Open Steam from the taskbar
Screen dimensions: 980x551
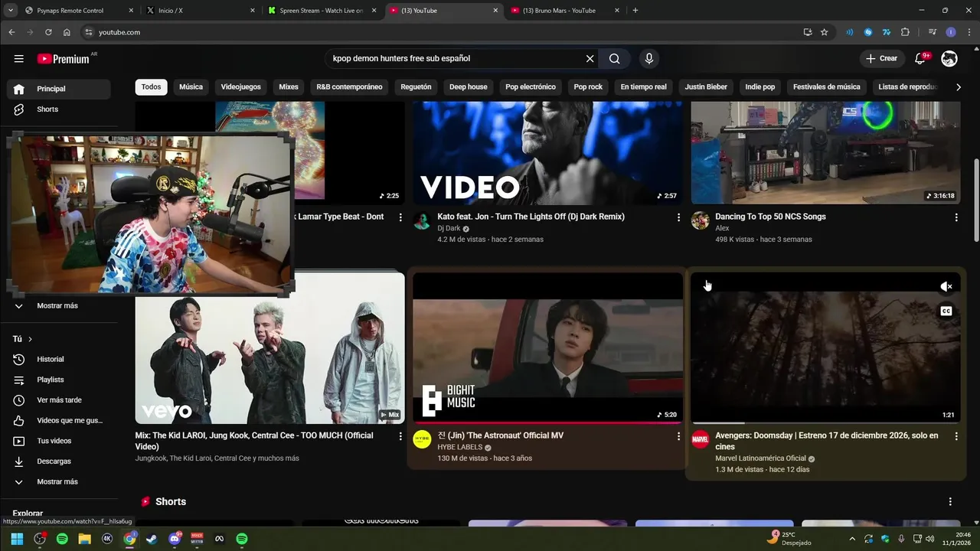tap(152, 539)
